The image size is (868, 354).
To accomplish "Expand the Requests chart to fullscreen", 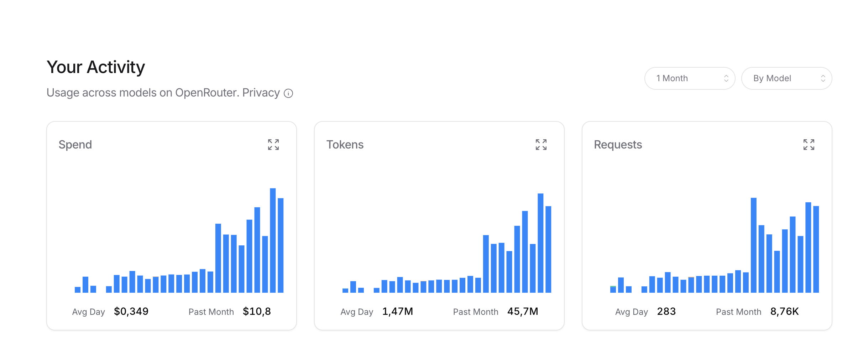I will coord(809,145).
